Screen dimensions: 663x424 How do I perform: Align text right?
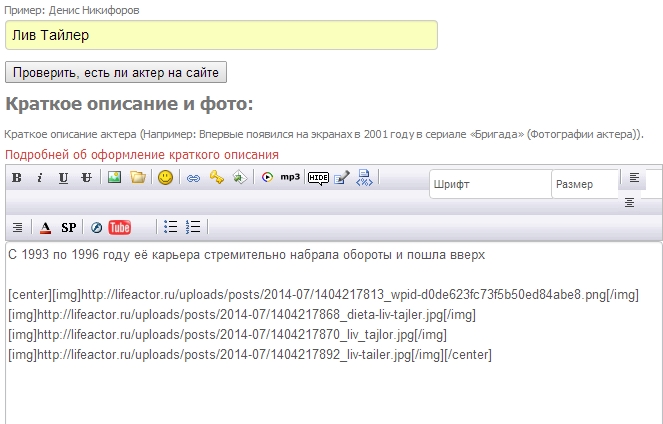(x=17, y=227)
